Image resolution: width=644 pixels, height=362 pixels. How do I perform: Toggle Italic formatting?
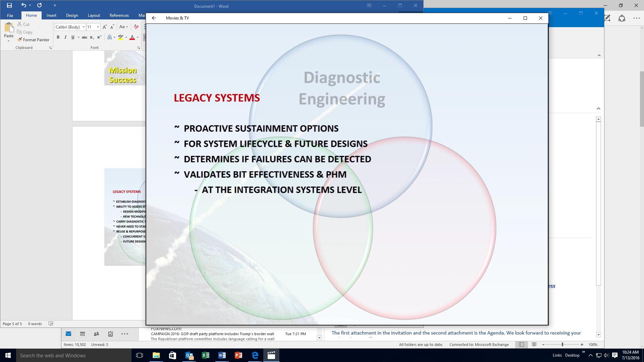[x=65, y=37]
